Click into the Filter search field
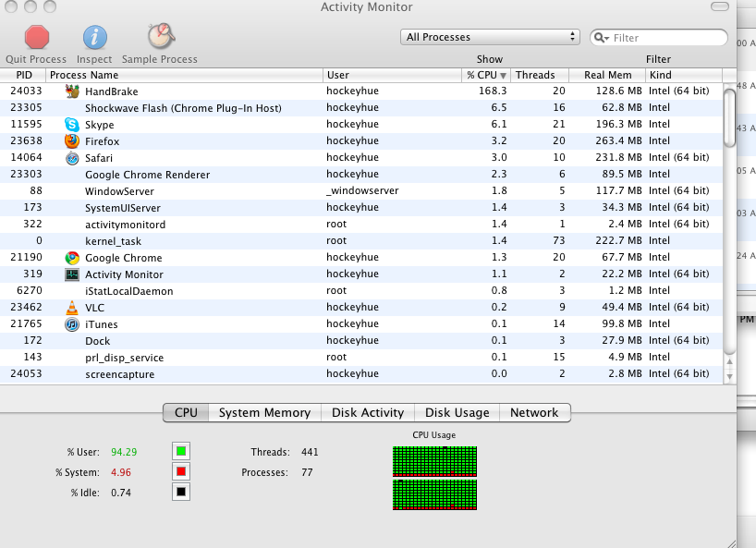Viewport: 756px width, 548px height. pos(659,38)
